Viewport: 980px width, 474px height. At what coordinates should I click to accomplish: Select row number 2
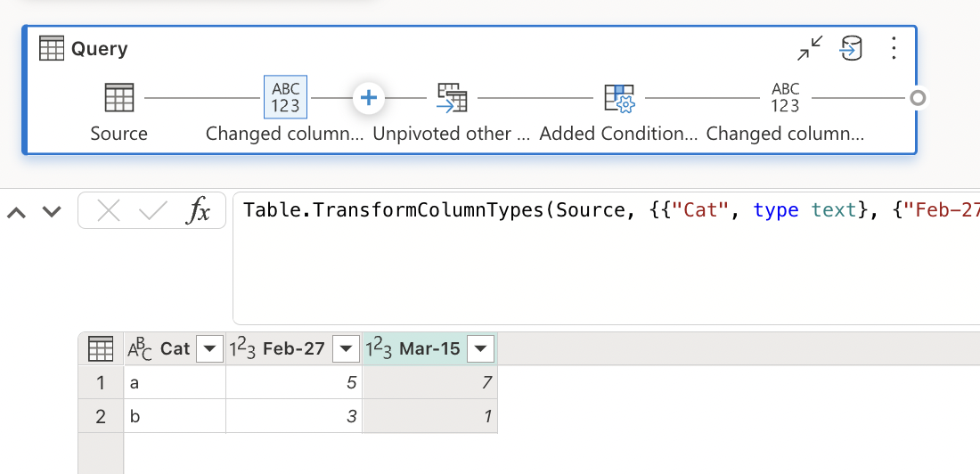(x=101, y=416)
